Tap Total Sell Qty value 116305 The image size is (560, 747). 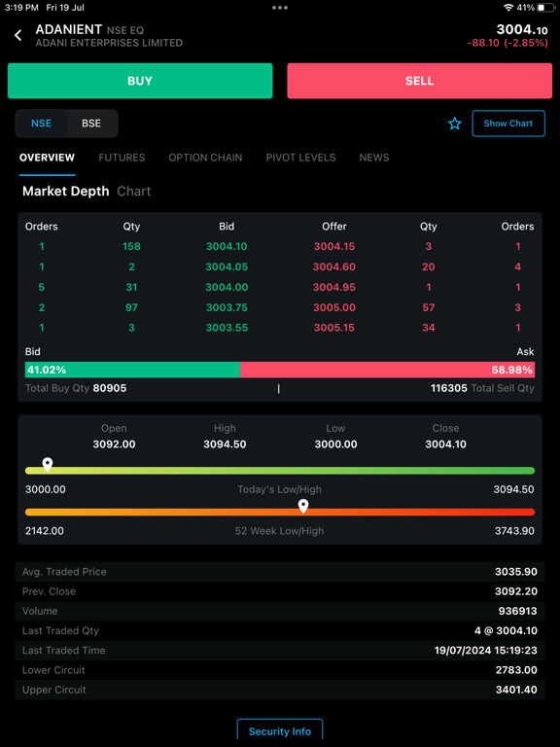[x=449, y=388]
